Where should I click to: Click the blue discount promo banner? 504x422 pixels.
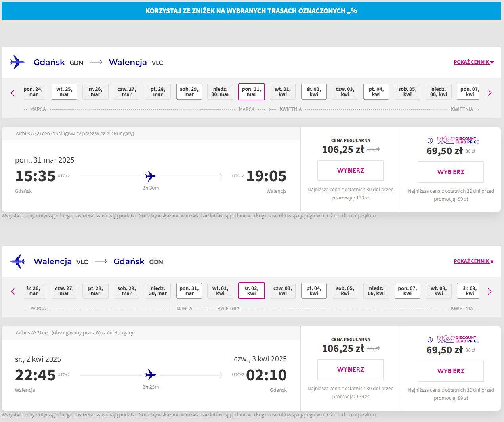pos(251,11)
